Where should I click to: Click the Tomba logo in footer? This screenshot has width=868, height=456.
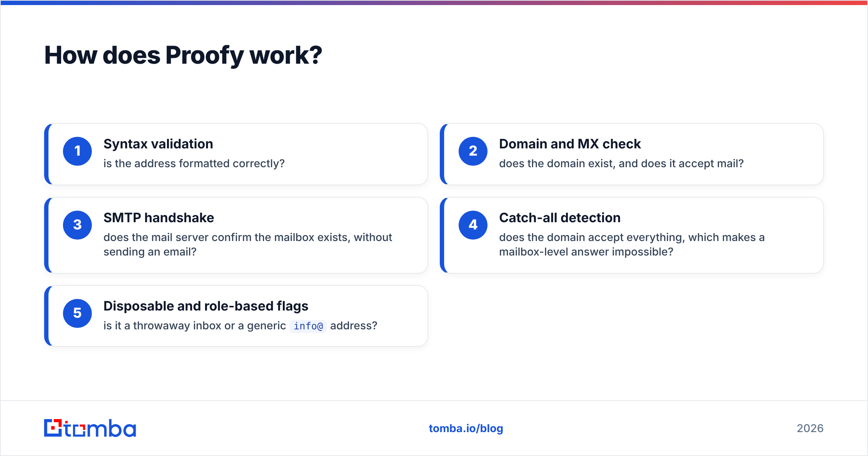(x=90, y=428)
